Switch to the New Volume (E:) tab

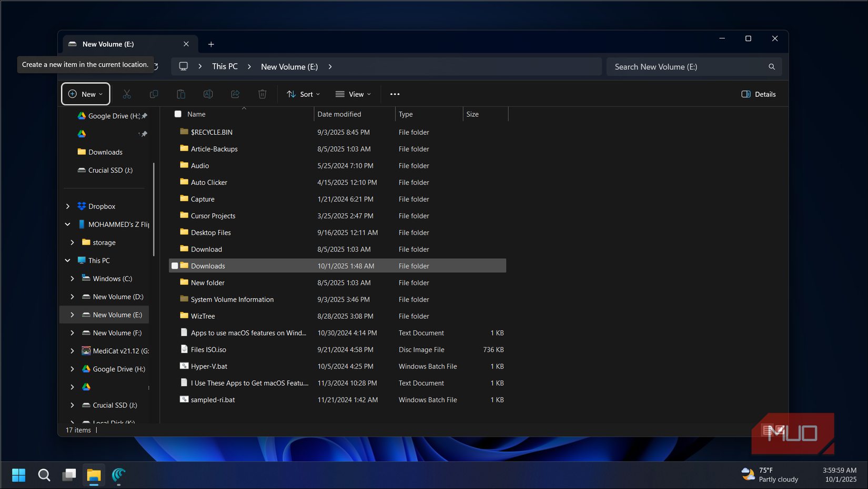point(108,44)
